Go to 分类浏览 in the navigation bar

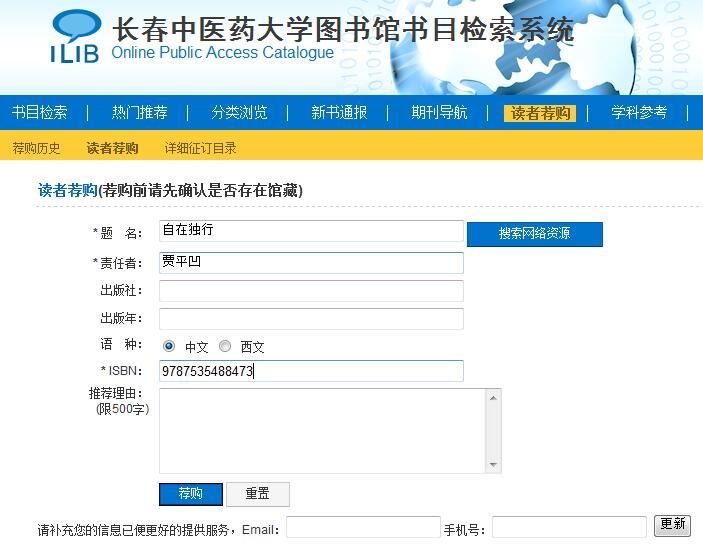[x=239, y=112]
